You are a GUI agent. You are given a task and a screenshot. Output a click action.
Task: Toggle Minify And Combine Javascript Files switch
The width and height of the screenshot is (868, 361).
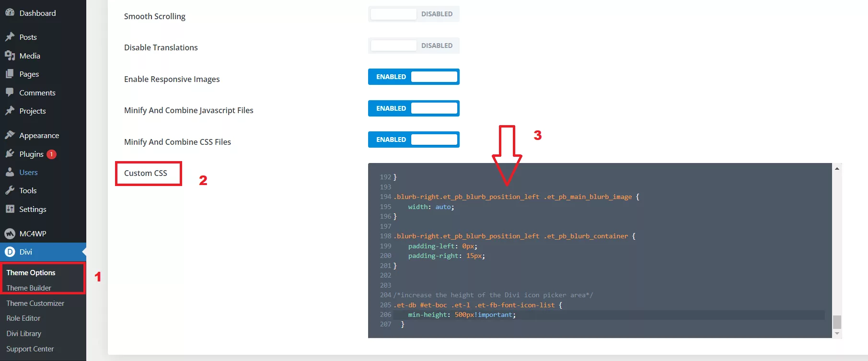point(414,108)
